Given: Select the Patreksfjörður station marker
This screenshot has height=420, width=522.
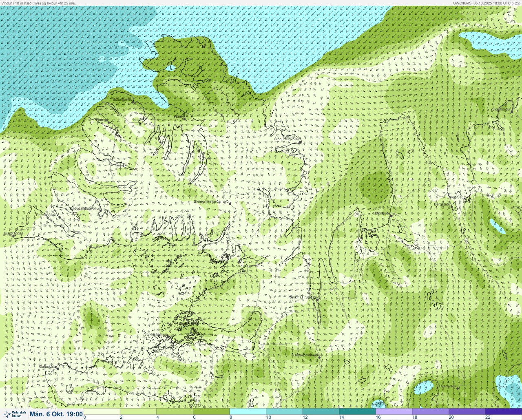Looking at the screenshot, I should coord(60,217).
